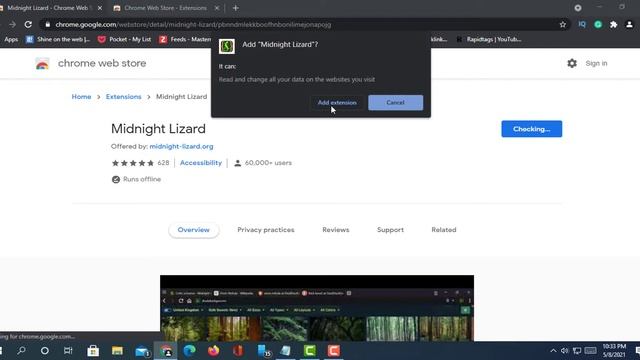The height and width of the screenshot is (360, 640).
Task: Open the Chrome profile avatar
Action: pos(629,24)
